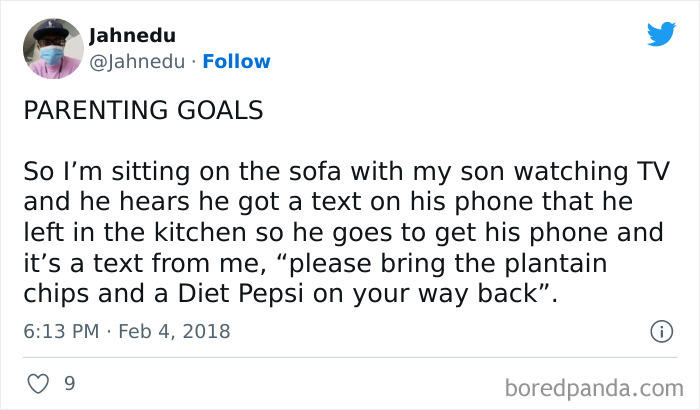
Task: Click the 6:13 PM time text
Action: (x=59, y=331)
